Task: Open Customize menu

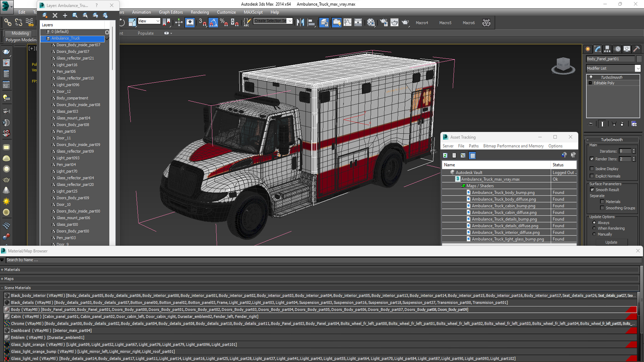Action: tap(226, 12)
